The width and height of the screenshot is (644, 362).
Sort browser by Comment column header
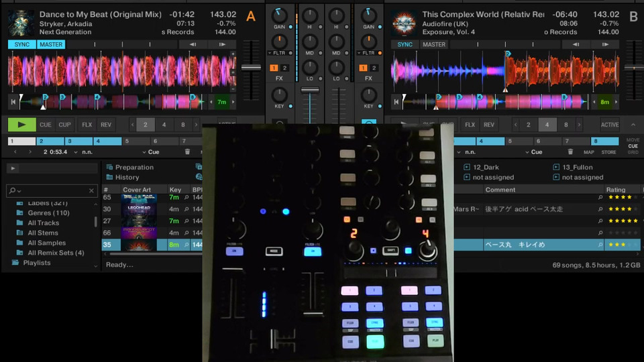pyautogui.click(x=500, y=190)
